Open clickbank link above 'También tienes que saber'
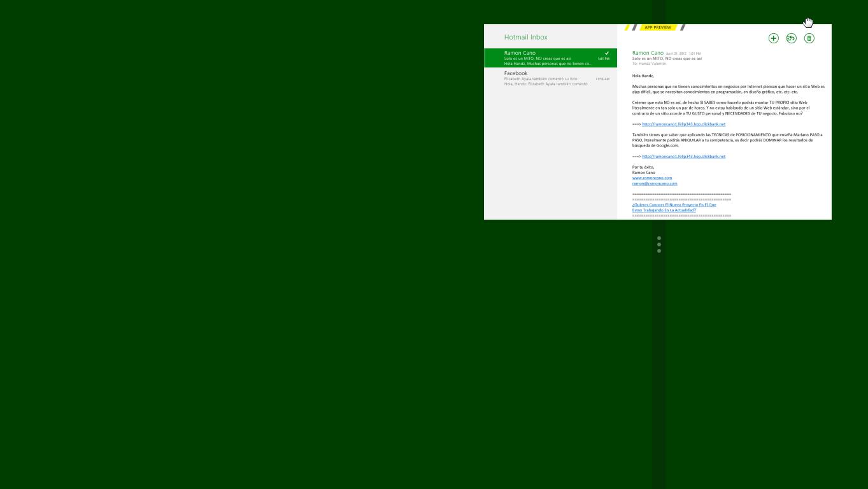868x489 pixels. 683,124
